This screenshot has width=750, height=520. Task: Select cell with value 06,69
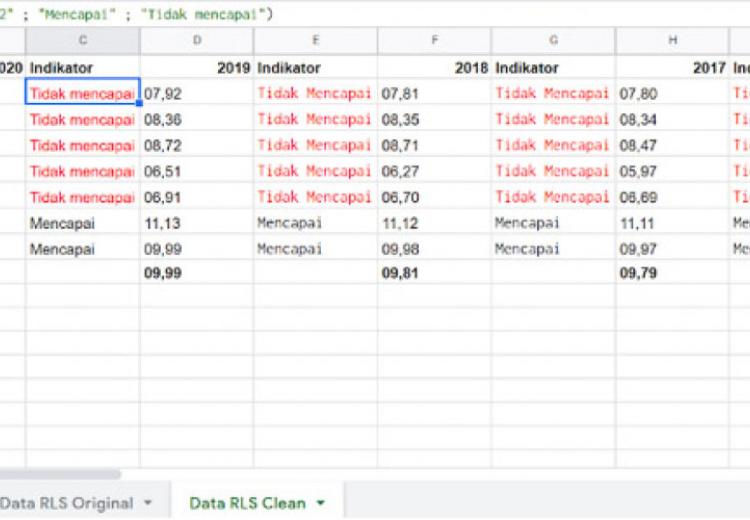pyautogui.click(x=673, y=197)
